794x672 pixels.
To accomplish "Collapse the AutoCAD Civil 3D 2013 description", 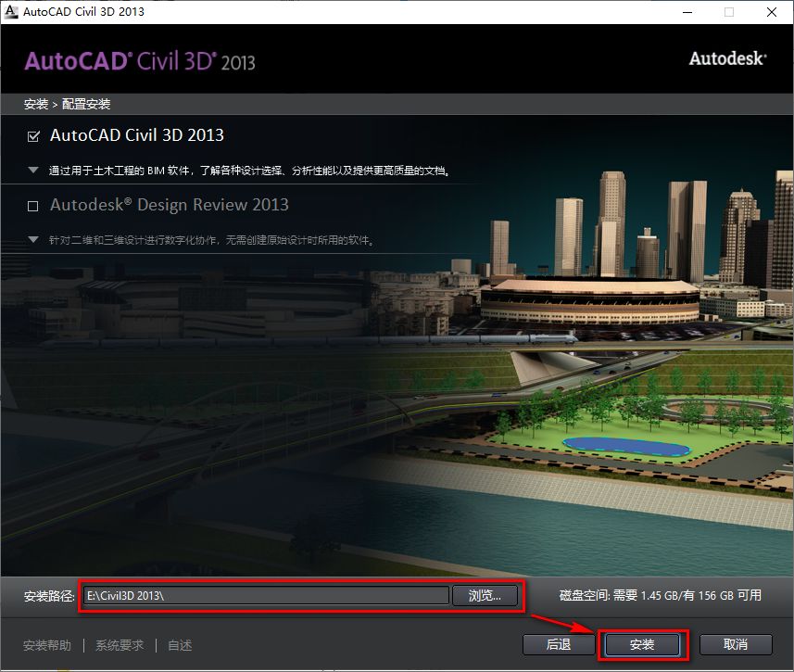I will [x=31, y=170].
